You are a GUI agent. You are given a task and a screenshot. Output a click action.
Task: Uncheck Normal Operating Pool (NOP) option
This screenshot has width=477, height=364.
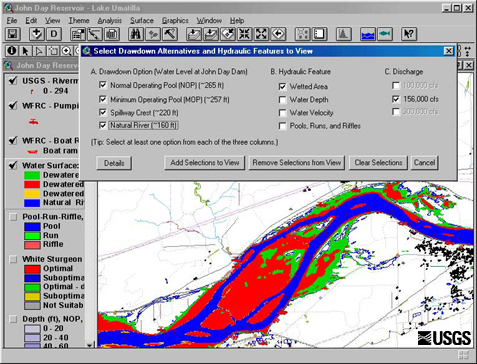coord(103,85)
